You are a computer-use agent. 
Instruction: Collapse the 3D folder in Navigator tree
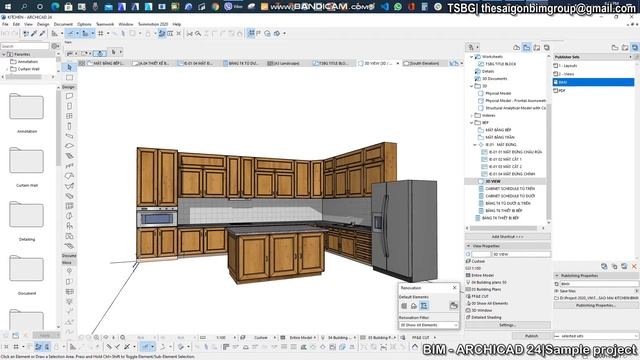(x=471, y=86)
